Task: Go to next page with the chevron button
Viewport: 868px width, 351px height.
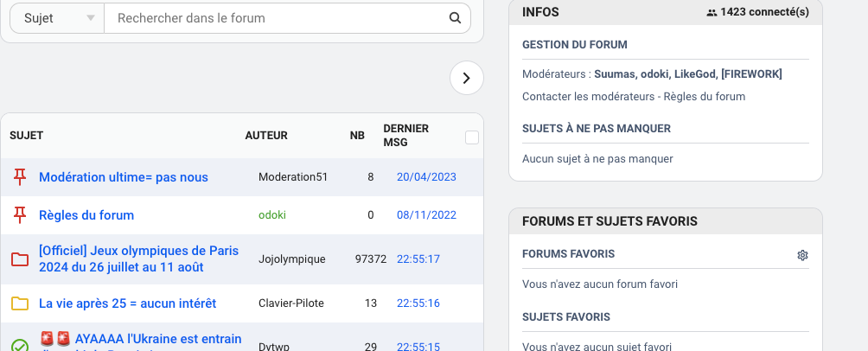Action: 467,78
